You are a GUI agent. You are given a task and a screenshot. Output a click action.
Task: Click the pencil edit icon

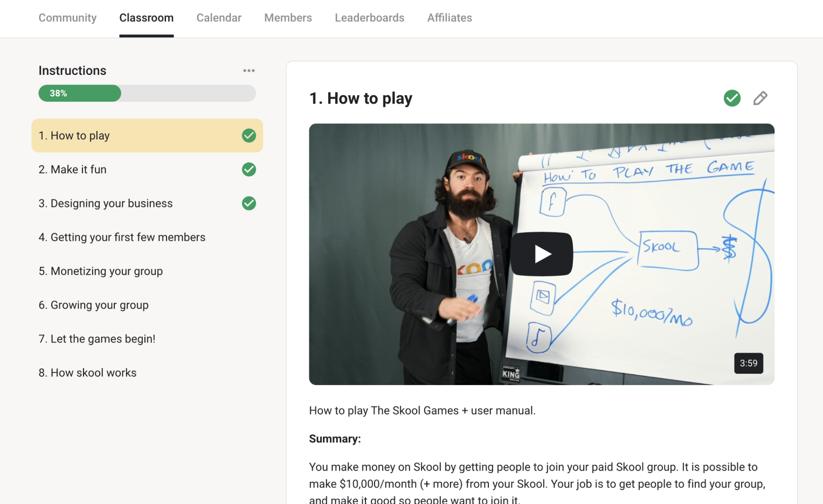pos(760,98)
